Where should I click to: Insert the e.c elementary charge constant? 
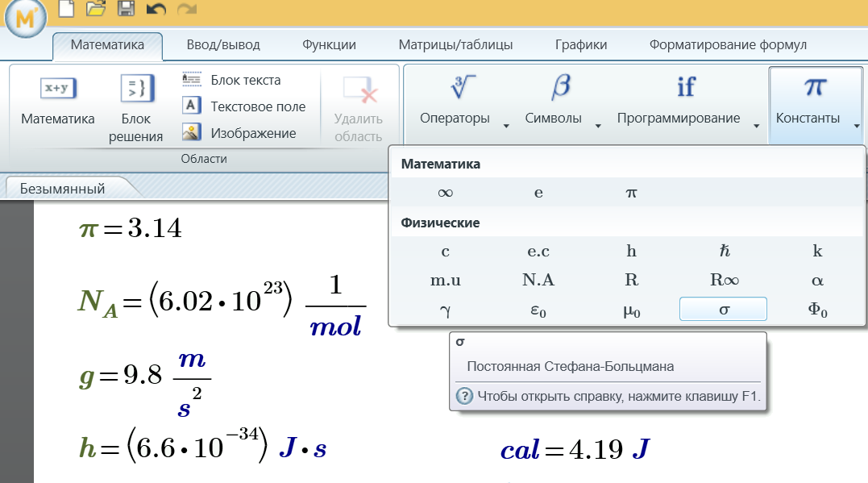(538, 252)
